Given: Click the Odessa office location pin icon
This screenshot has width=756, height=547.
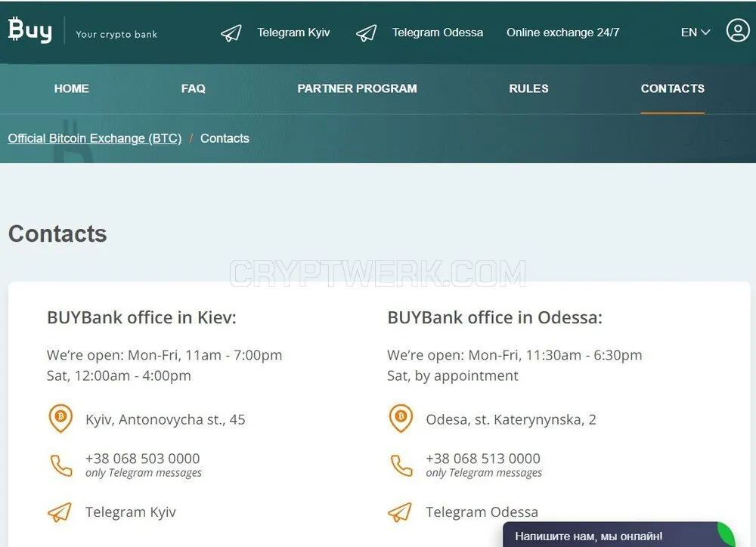Looking at the screenshot, I should tap(401, 419).
